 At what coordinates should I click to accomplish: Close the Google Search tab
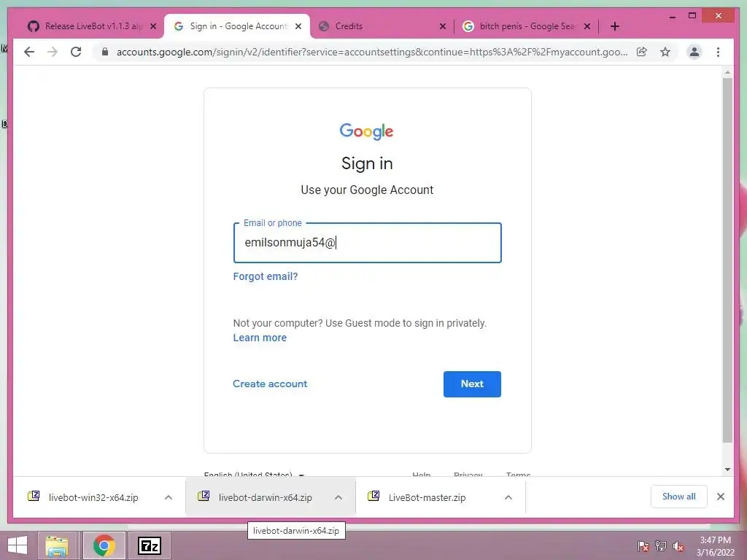(x=587, y=26)
